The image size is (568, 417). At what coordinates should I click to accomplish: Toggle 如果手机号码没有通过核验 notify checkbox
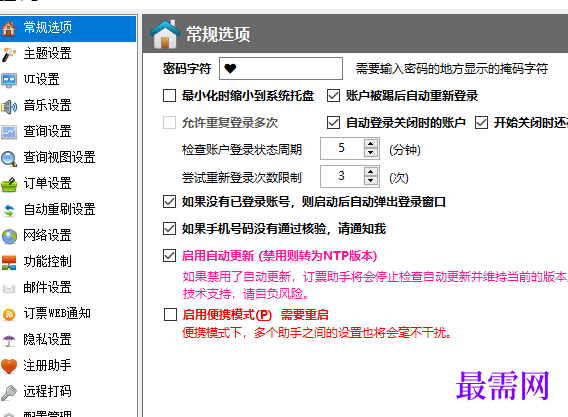[x=170, y=229]
